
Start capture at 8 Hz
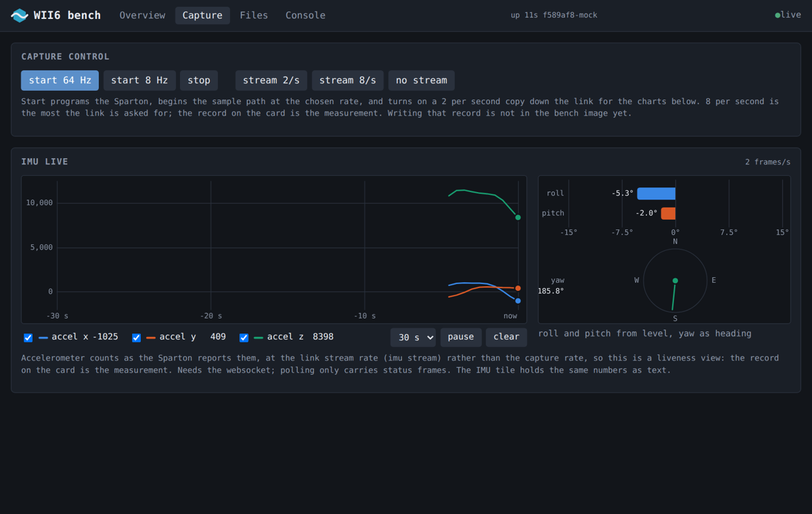point(139,80)
